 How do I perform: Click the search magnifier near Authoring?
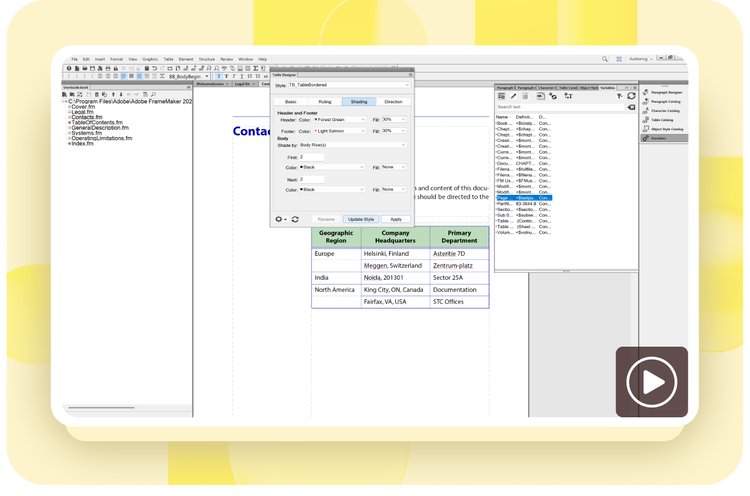point(605,59)
